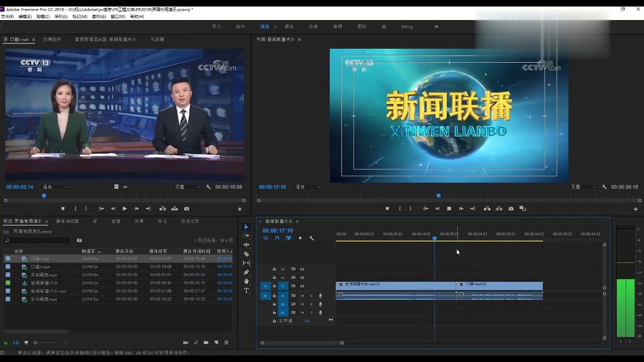The height and width of the screenshot is (362, 644).
Task: Click Insert button in Source monitor
Action: click(163, 209)
